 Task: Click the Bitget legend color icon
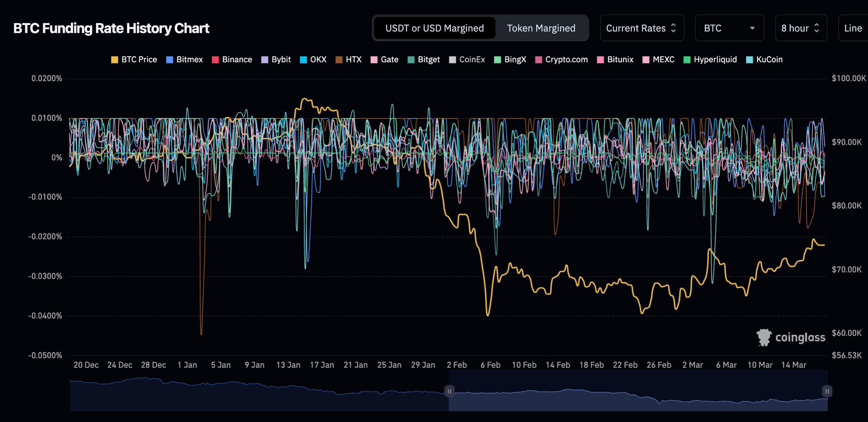[411, 60]
